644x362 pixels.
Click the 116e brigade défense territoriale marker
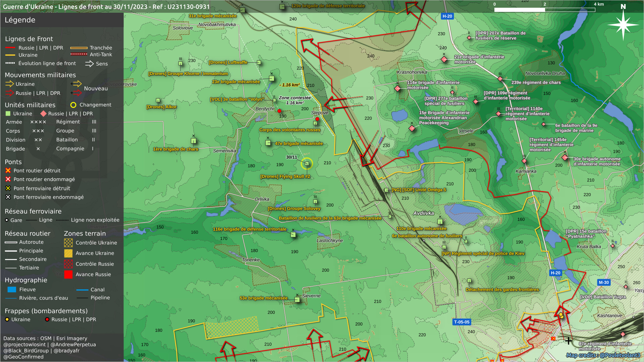click(293, 235)
